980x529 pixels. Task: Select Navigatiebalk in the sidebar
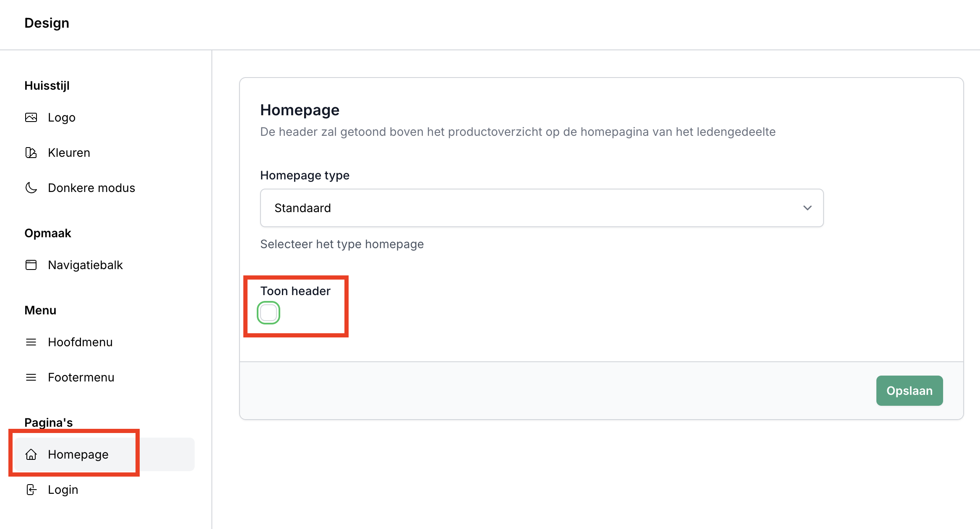(85, 265)
